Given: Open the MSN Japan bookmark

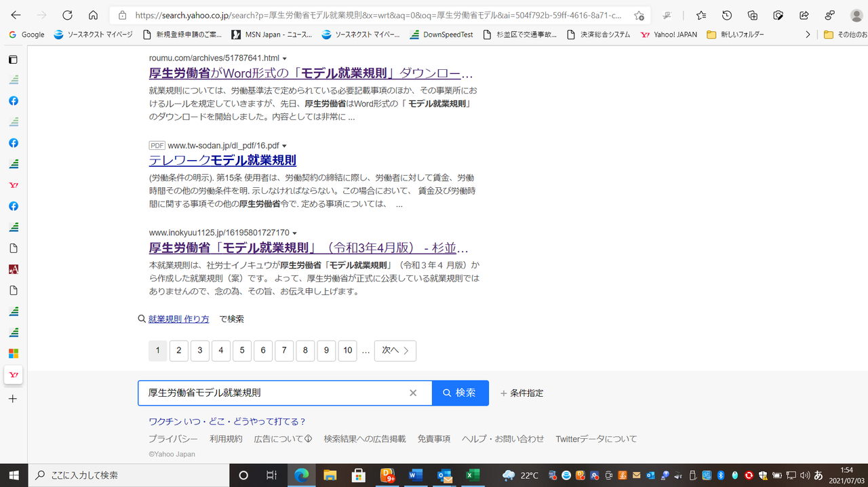Looking at the screenshot, I should [x=272, y=35].
